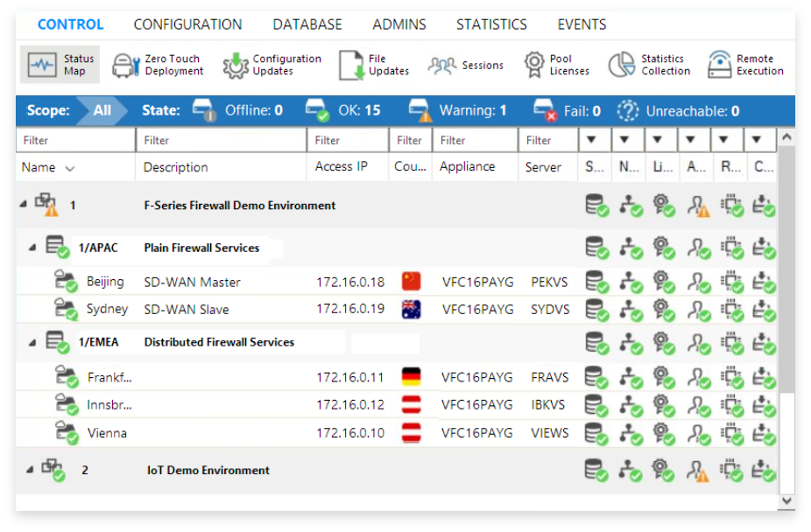Select the Status Map icon
The width and height of the screenshot is (811, 532).
tap(42, 65)
